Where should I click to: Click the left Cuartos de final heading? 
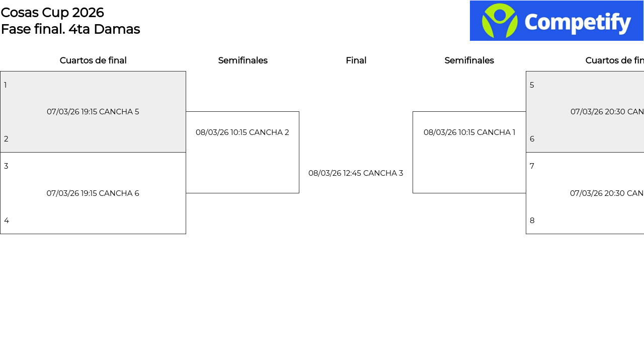pyautogui.click(x=93, y=60)
